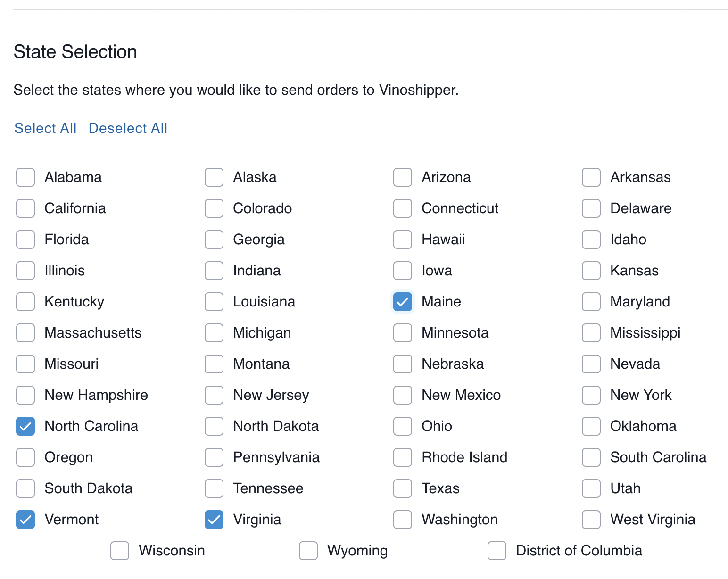Uncheck the Maine checkbox
This screenshot has width=728, height=579.
(x=403, y=302)
